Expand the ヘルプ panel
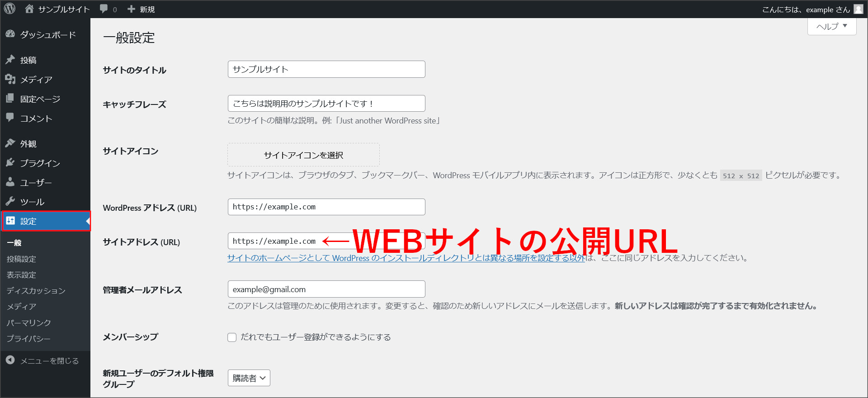 coord(831,26)
